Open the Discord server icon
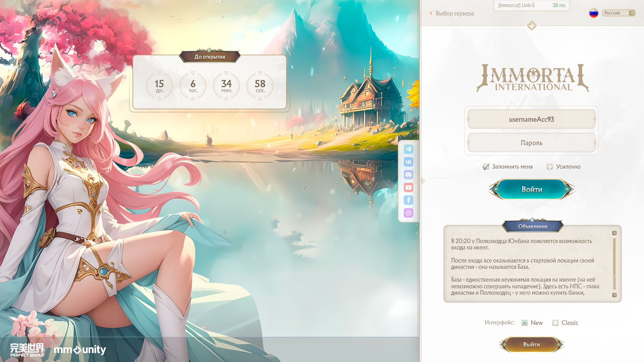Viewport: 644px width, 362px height. click(x=408, y=175)
